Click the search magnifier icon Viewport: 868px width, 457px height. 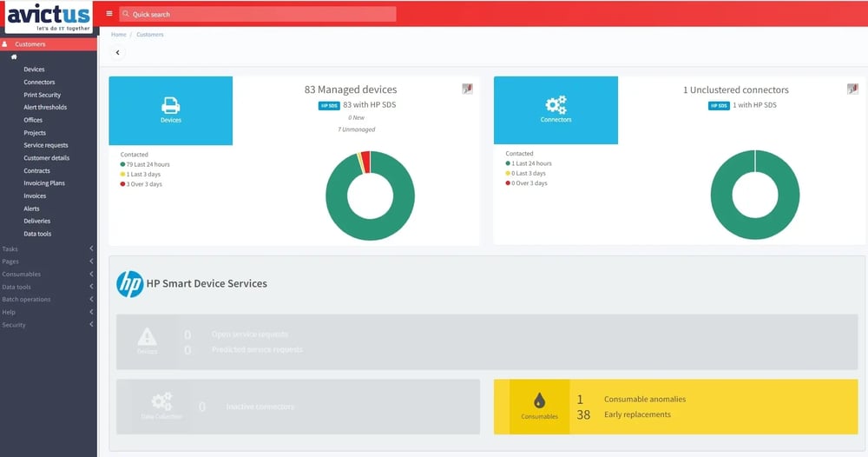tap(126, 15)
